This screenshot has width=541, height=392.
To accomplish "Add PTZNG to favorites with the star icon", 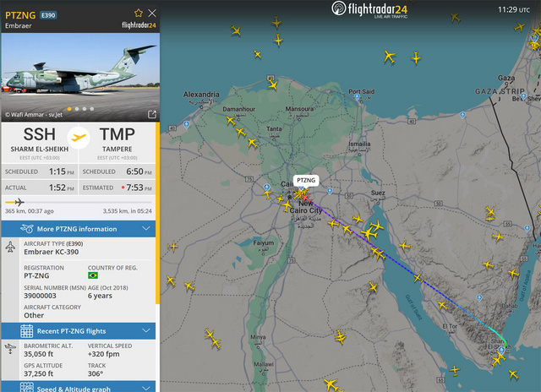I will click(x=139, y=14).
